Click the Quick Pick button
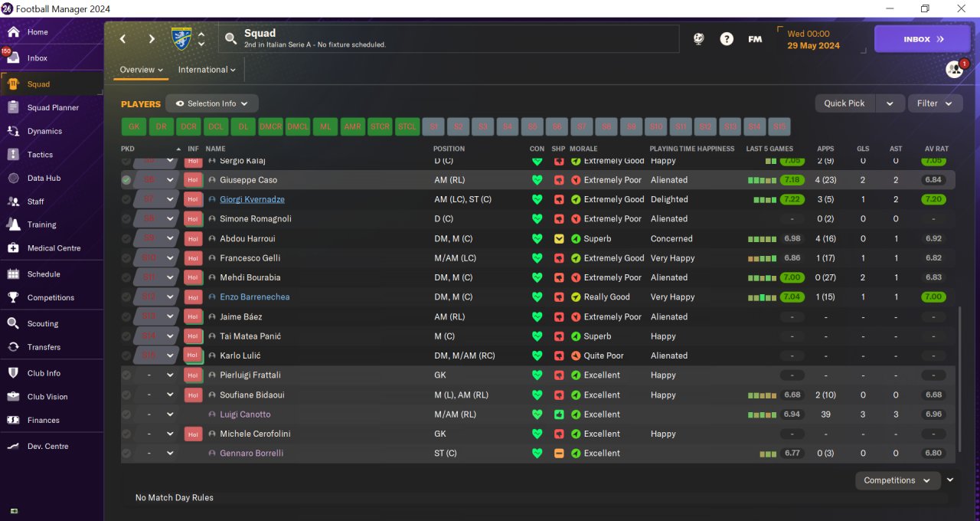 [844, 103]
